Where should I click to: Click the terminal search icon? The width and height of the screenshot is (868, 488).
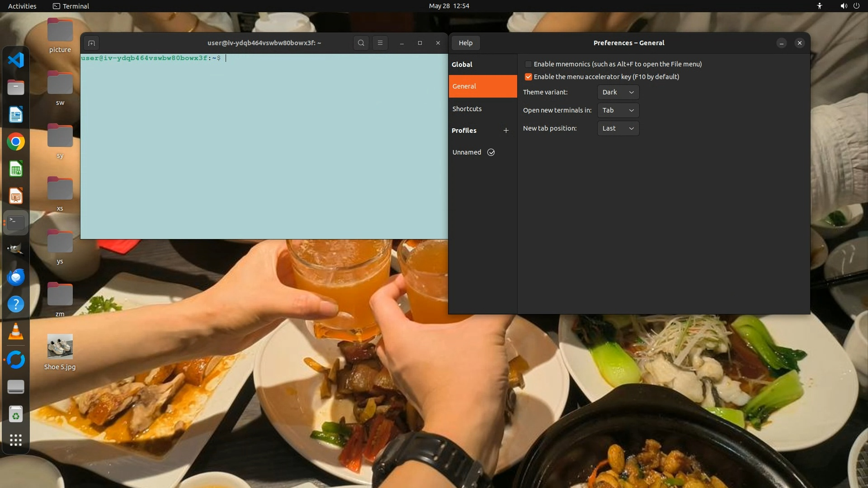pyautogui.click(x=361, y=43)
